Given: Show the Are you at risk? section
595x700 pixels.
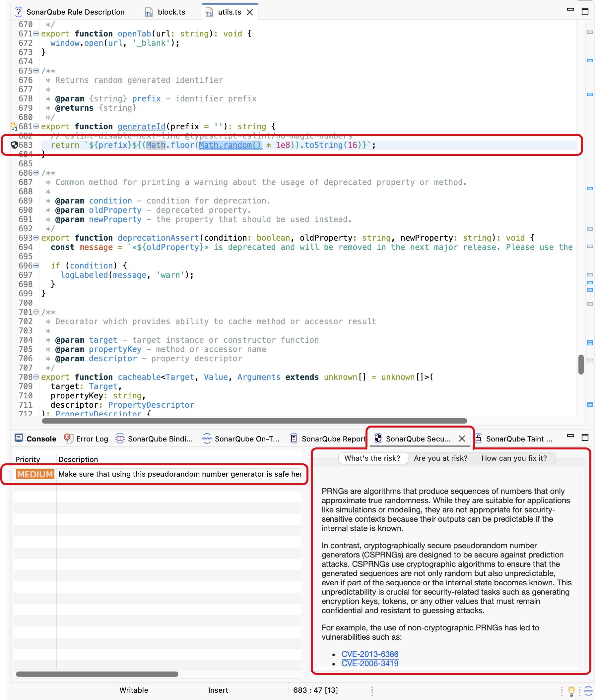Looking at the screenshot, I should coord(440,458).
